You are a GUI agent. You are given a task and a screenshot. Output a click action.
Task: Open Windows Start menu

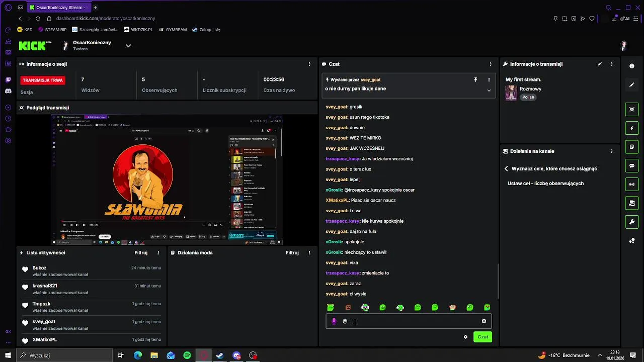(x=8, y=355)
